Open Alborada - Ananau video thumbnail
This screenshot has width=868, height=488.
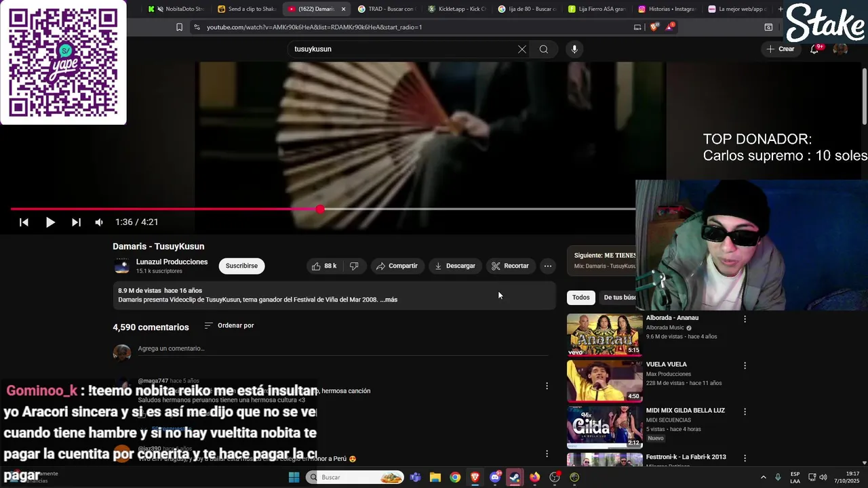[604, 335]
